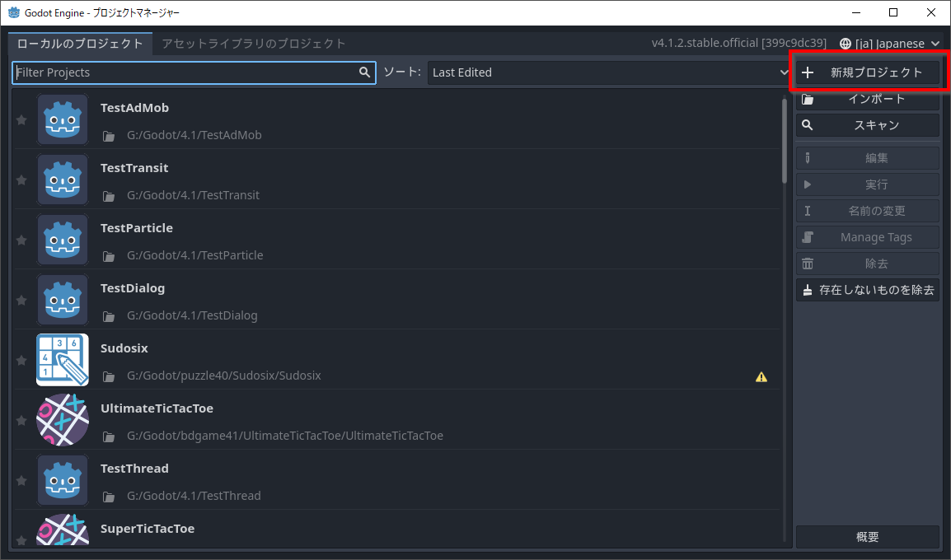Switch to アセットライブラリのプロジェクト tab
The width and height of the screenshot is (951, 560).
pyautogui.click(x=254, y=44)
